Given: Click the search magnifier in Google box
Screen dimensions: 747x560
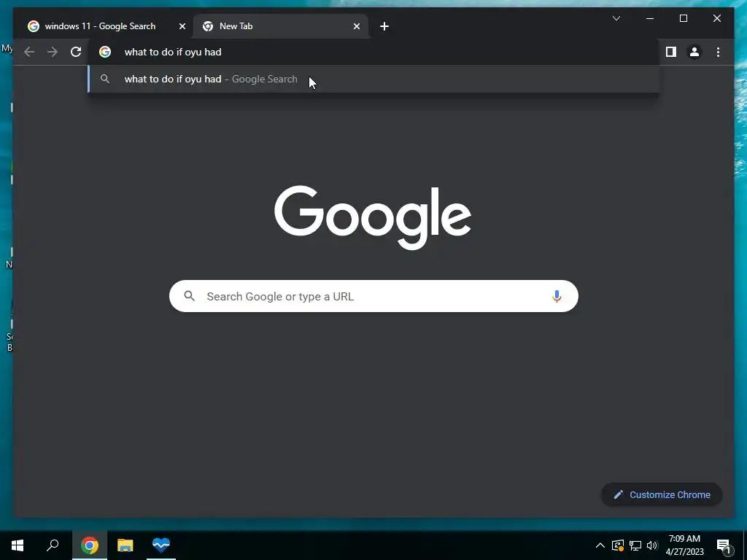Looking at the screenshot, I should (189, 296).
